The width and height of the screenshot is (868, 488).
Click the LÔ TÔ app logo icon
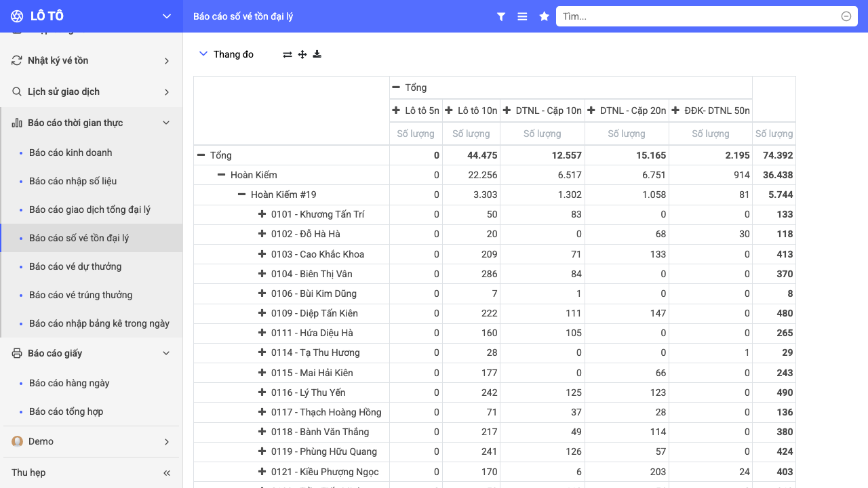click(17, 16)
